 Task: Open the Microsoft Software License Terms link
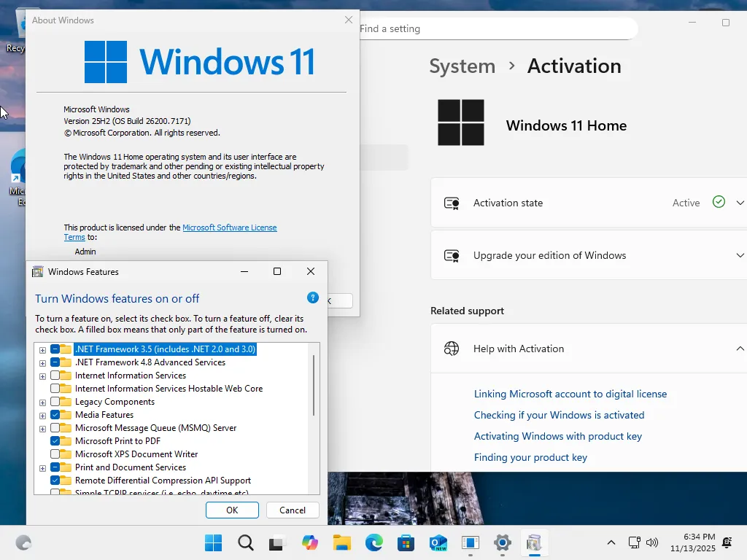(230, 227)
